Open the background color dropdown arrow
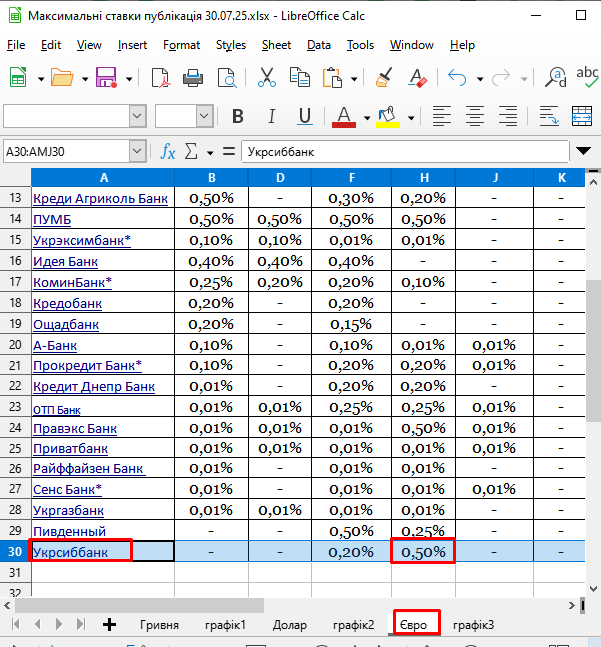601x647 pixels. 411,118
